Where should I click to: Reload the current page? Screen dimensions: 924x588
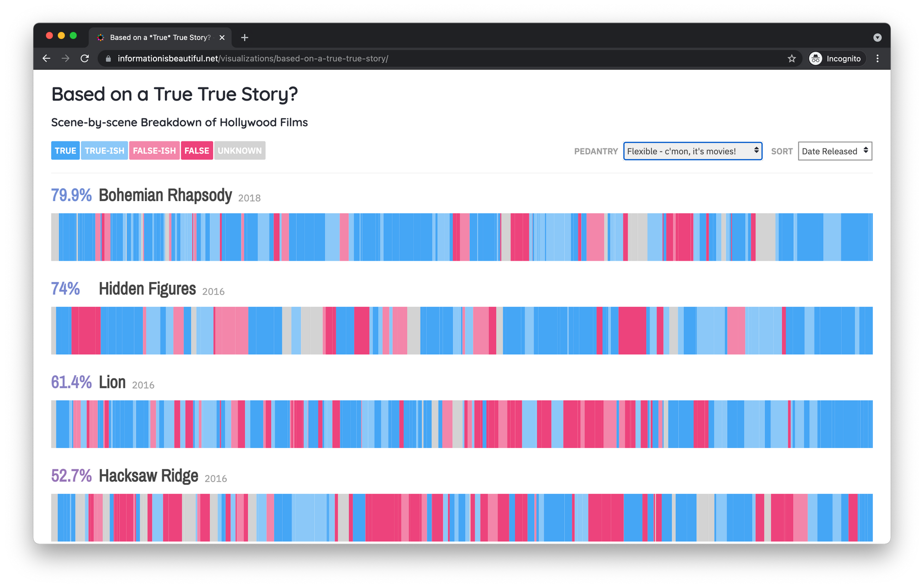point(85,59)
